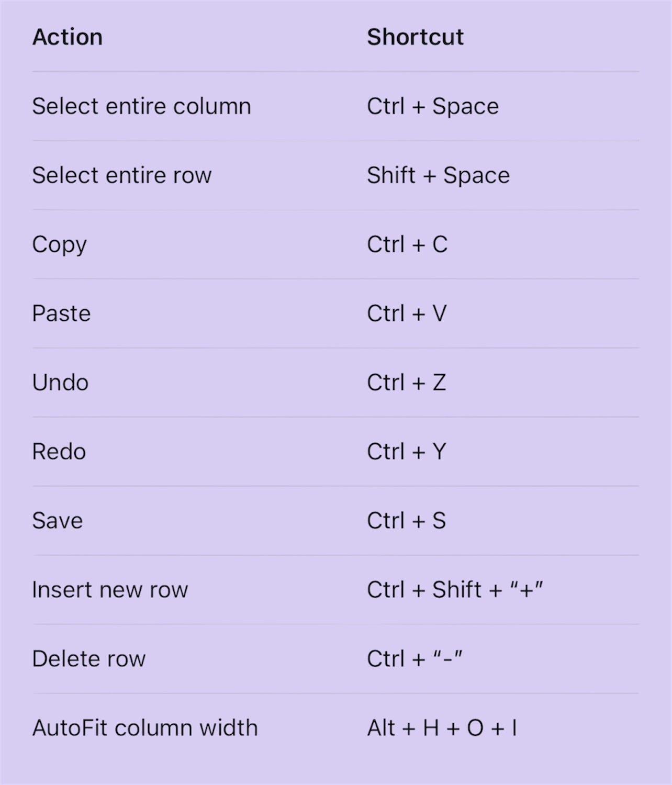Click the Ctrl + Shift + "+" shortcut

point(455,590)
